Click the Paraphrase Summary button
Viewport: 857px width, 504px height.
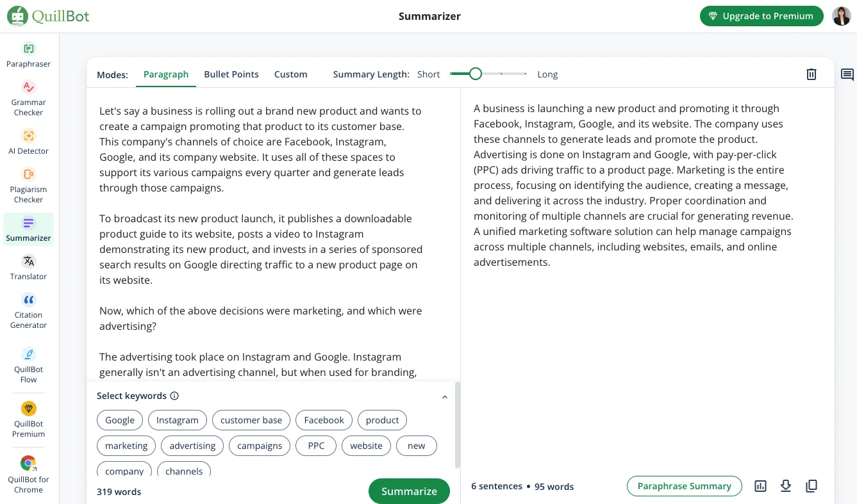click(684, 486)
